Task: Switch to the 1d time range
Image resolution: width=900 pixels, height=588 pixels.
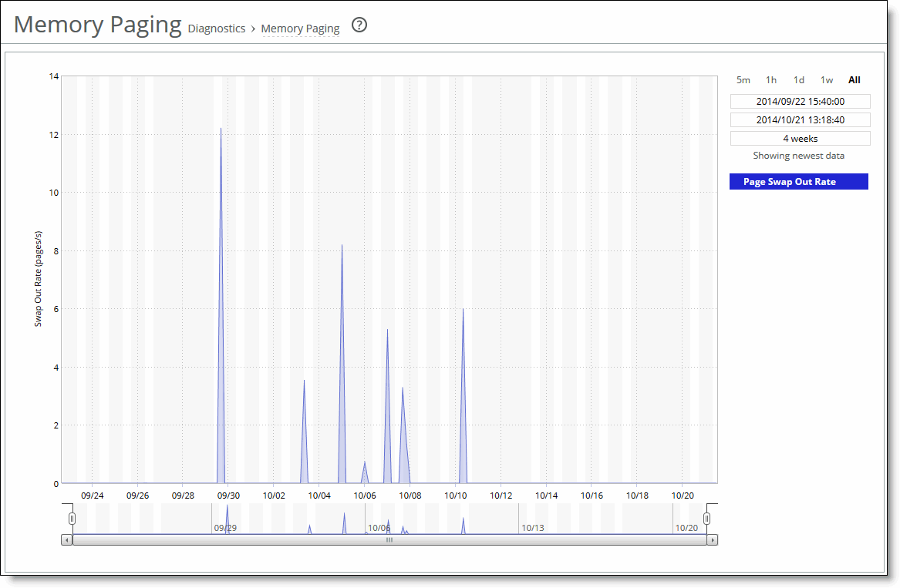Action: [798, 79]
